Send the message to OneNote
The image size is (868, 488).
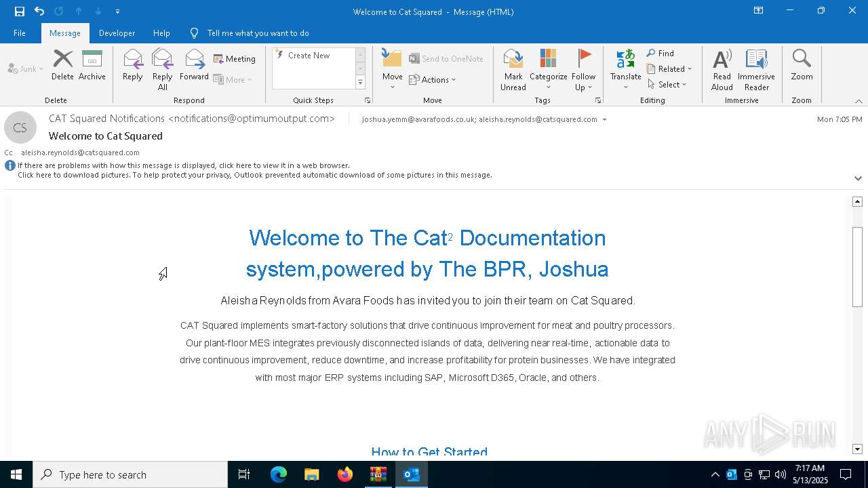pyautogui.click(x=446, y=59)
